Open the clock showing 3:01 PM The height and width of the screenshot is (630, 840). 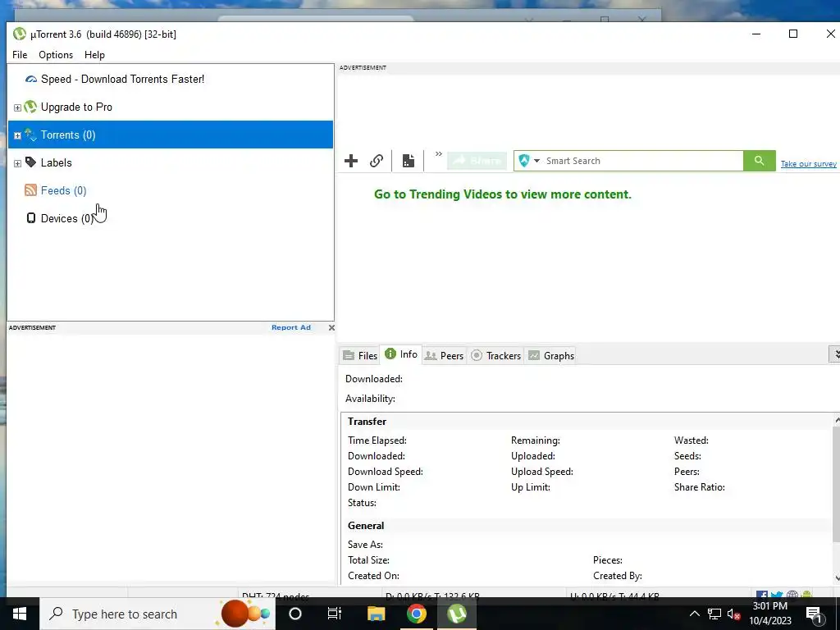(x=770, y=614)
